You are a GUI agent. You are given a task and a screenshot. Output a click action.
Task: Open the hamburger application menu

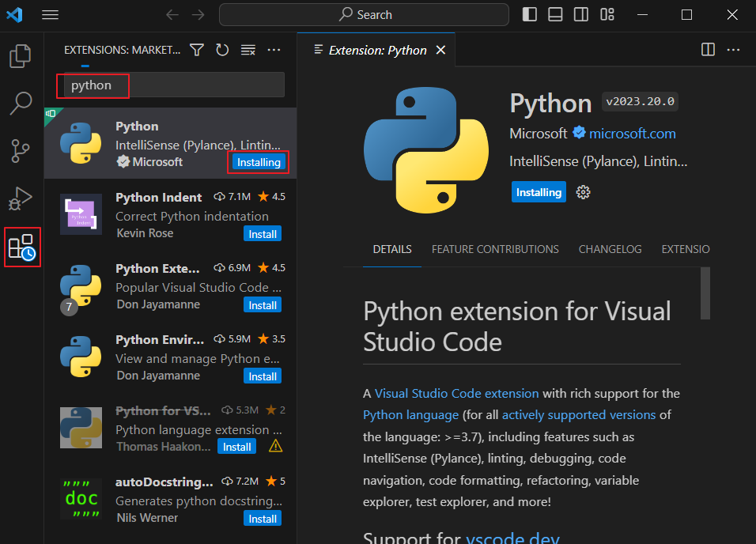50,15
